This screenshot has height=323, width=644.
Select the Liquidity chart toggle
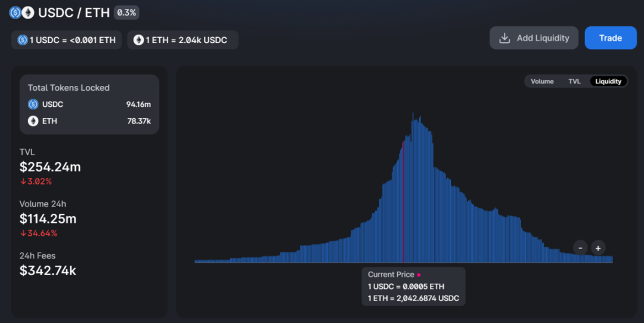[608, 81]
